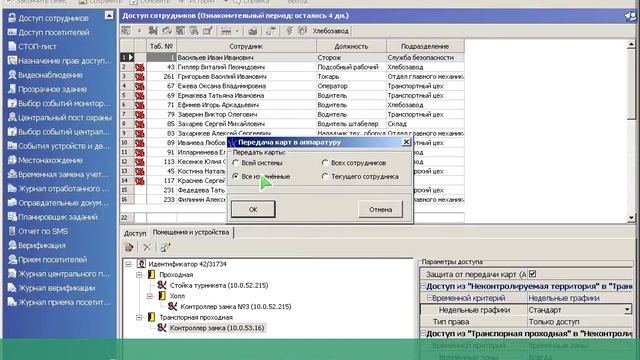Screen dimensions: 640x360
Task: Click toolbar icon left of Хлебозавод button
Action: tap(302, 31)
